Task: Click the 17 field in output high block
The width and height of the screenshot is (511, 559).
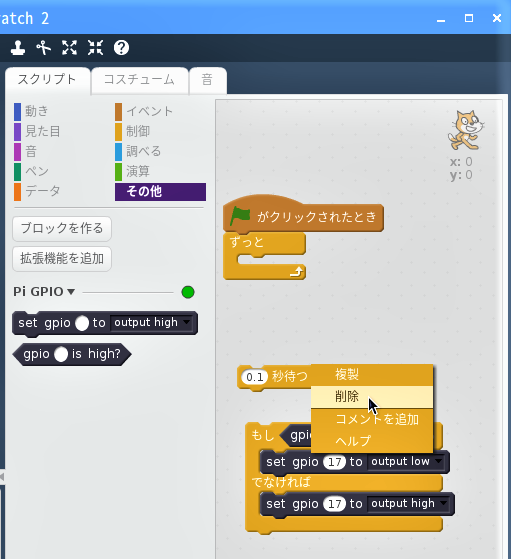Action: (334, 504)
